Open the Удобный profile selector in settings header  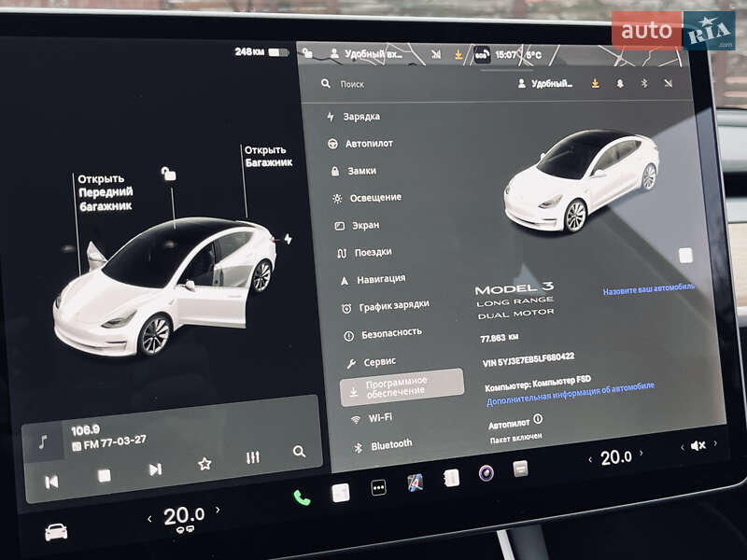tap(545, 84)
